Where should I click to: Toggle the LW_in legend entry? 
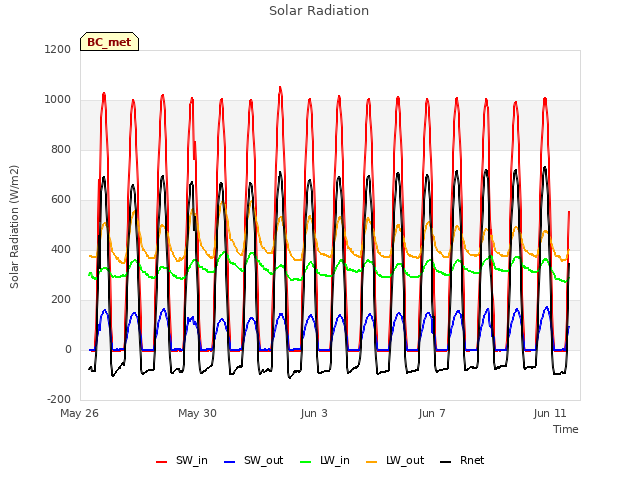[x=325, y=460]
